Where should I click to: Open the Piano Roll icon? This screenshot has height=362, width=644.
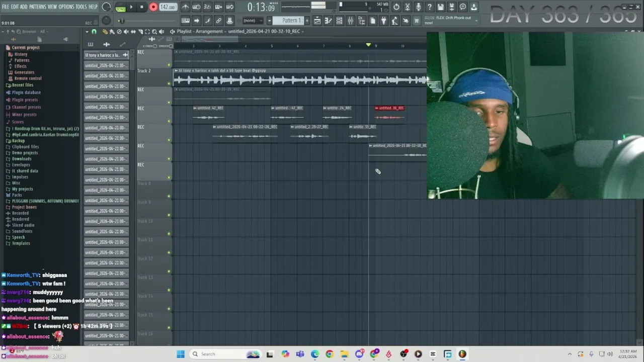tap(328, 21)
